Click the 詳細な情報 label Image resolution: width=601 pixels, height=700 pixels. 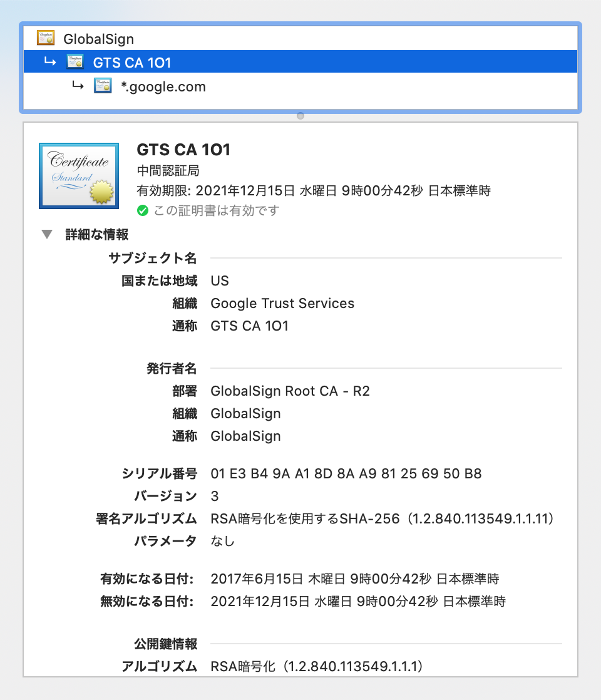click(x=97, y=234)
